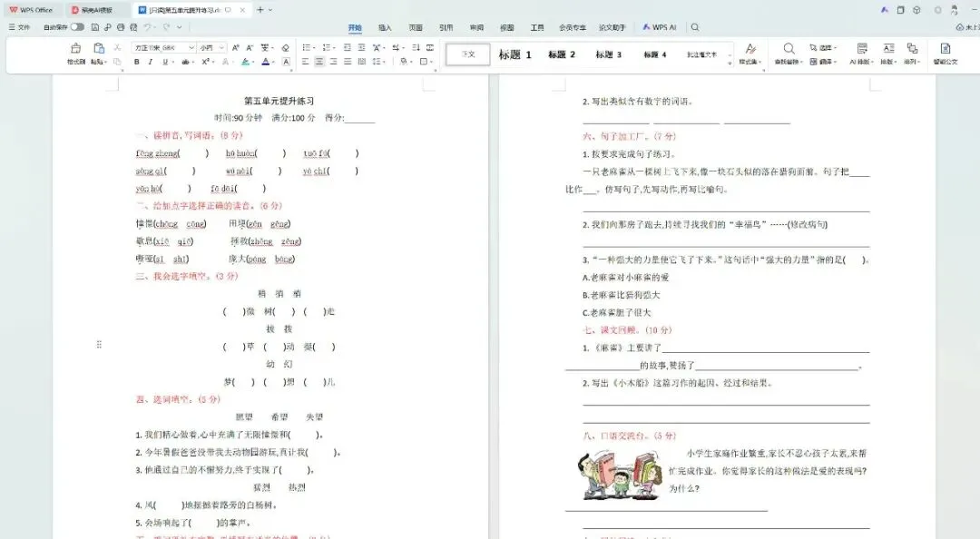Click the WPS AI button in ribbon tabs

point(660,27)
